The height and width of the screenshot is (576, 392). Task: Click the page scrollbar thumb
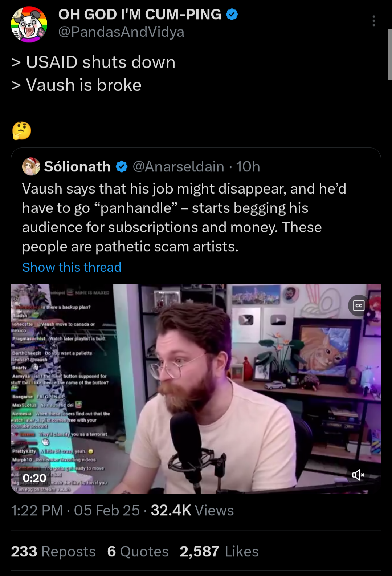point(390,54)
